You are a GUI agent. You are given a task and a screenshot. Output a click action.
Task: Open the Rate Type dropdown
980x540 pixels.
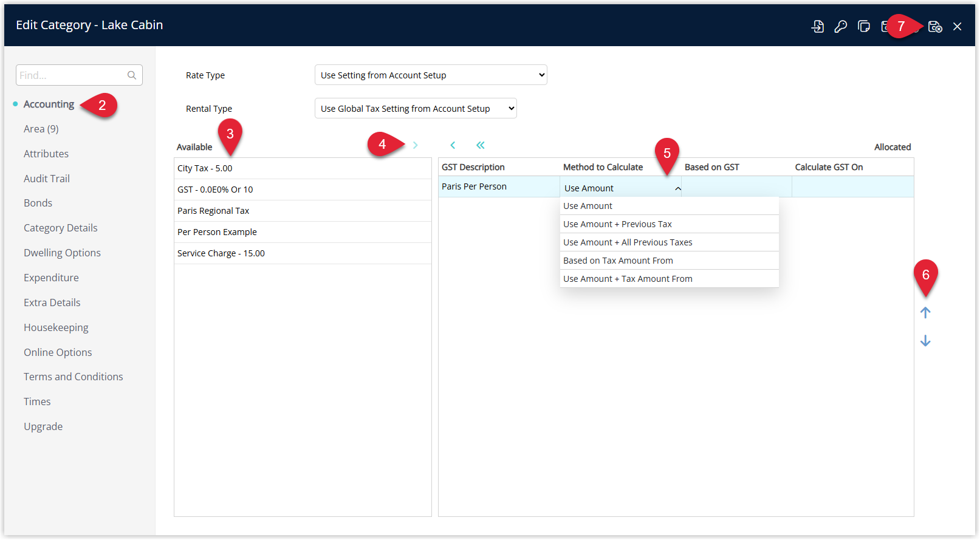pos(431,75)
